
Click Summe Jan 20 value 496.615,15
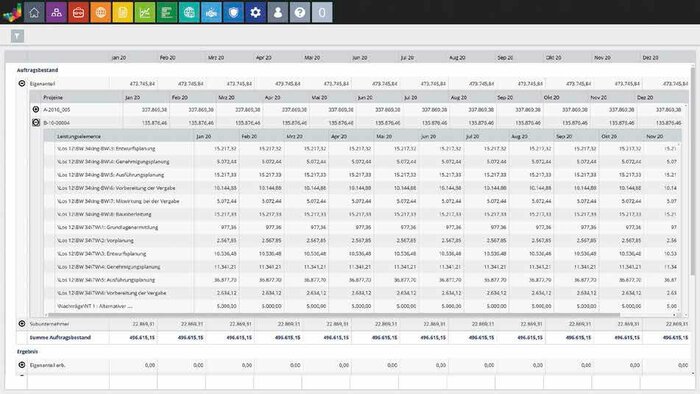pos(142,337)
